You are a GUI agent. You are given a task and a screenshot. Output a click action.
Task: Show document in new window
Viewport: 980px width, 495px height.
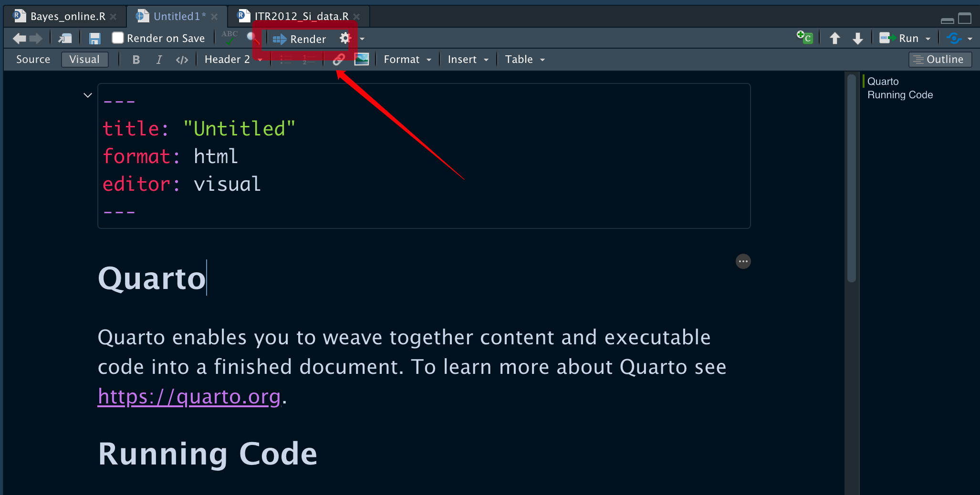click(x=65, y=39)
